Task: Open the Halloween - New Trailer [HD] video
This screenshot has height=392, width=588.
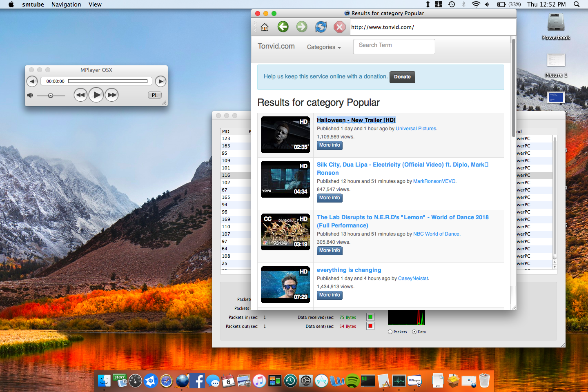Action: (x=356, y=120)
